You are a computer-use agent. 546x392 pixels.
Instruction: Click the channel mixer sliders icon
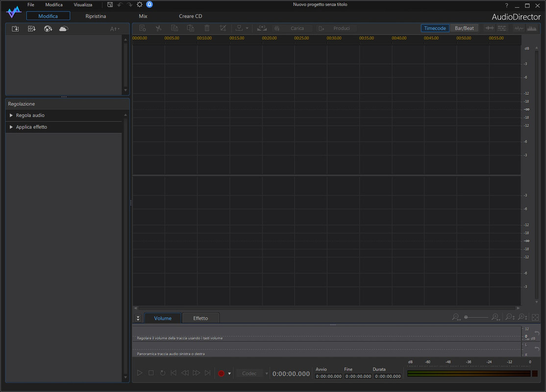pos(502,28)
